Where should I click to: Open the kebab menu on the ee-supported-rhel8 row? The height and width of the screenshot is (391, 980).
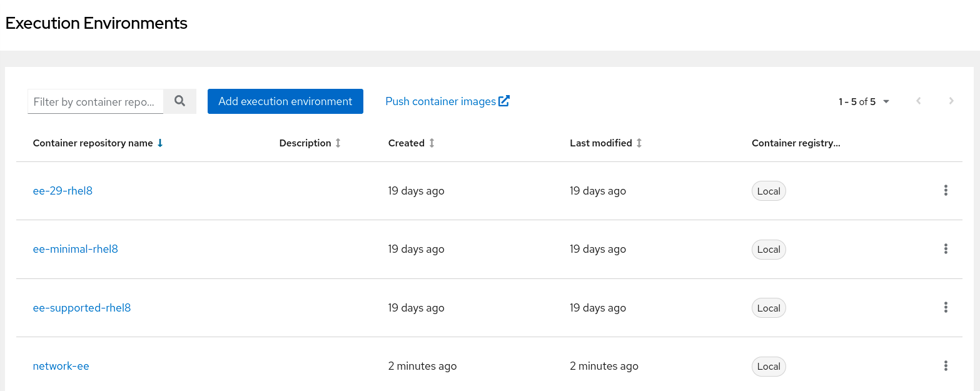(946, 307)
